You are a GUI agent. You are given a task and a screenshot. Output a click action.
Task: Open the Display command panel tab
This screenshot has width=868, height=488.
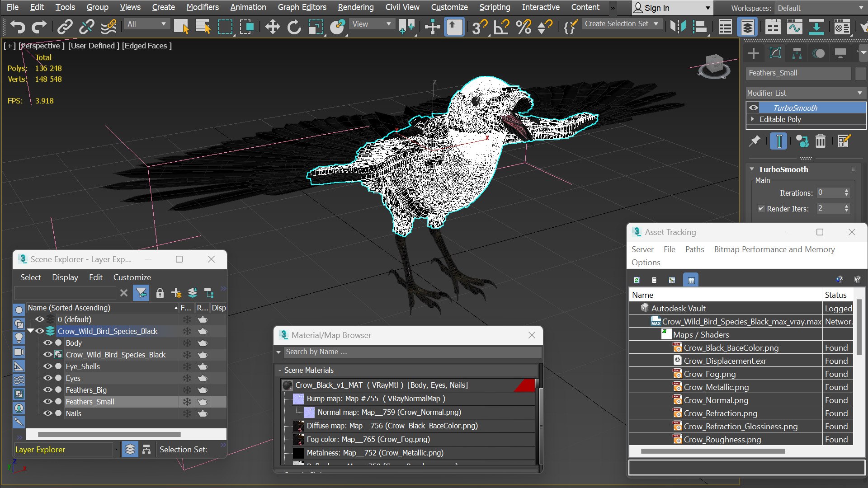click(x=840, y=53)
